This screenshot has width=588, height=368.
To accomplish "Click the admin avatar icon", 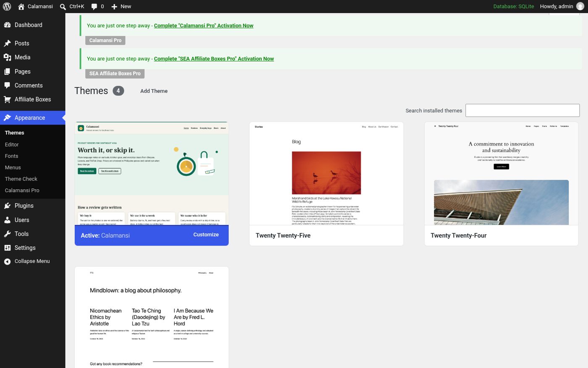I will (x=580, y=6).
